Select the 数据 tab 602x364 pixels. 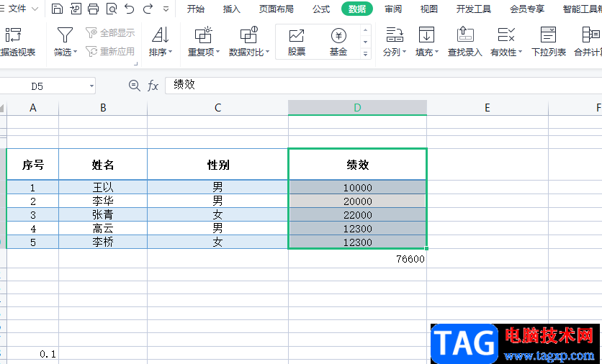click(x=357, y=9)
